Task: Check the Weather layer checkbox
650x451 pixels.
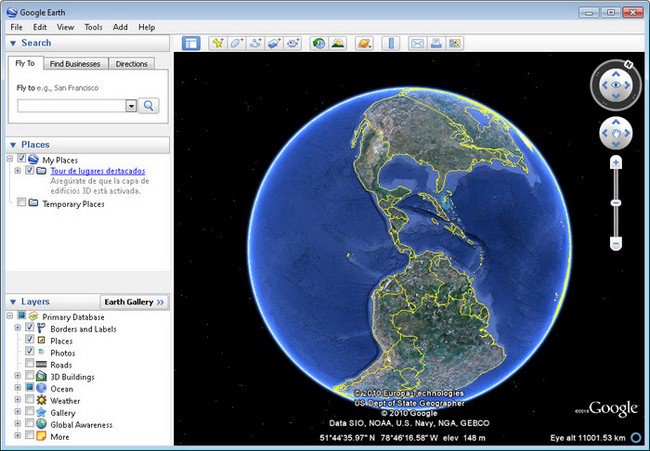Action: pyautogui.click(x=30, y=400)
